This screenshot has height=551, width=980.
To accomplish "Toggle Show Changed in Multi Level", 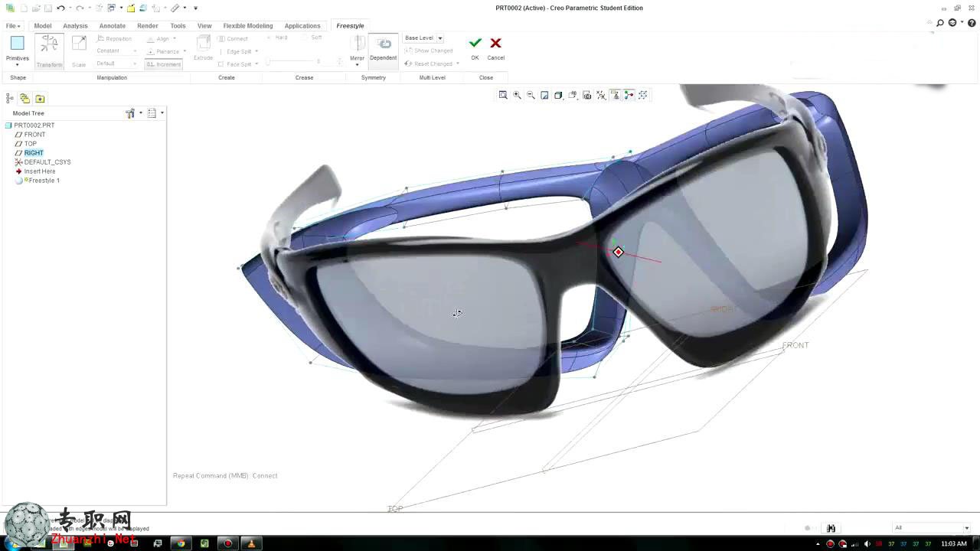I will point(430,51).
